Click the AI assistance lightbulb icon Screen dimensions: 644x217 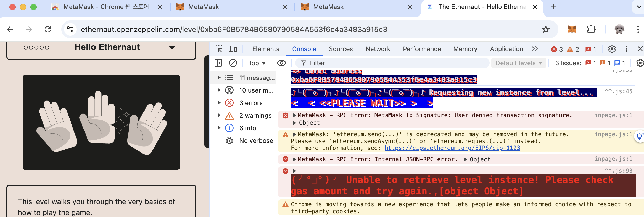(639, 137)
